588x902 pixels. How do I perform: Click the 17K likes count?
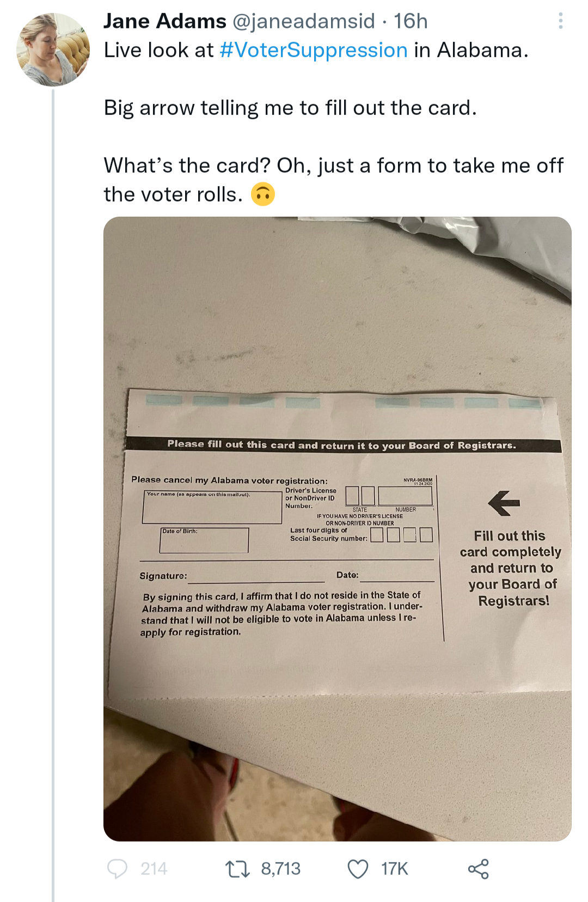(x=394, y=869)
